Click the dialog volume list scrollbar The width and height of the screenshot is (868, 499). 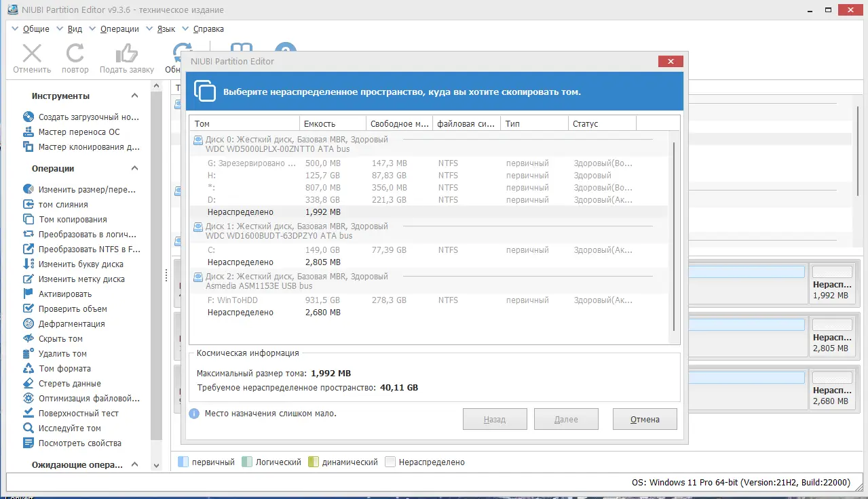[x=674, y=236]
